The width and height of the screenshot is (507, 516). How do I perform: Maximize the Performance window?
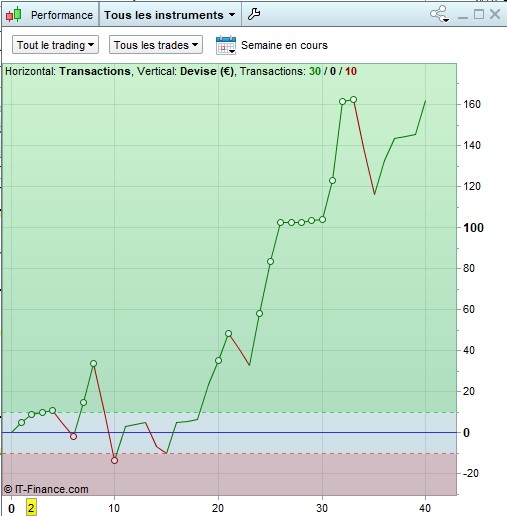pos(479,14)
